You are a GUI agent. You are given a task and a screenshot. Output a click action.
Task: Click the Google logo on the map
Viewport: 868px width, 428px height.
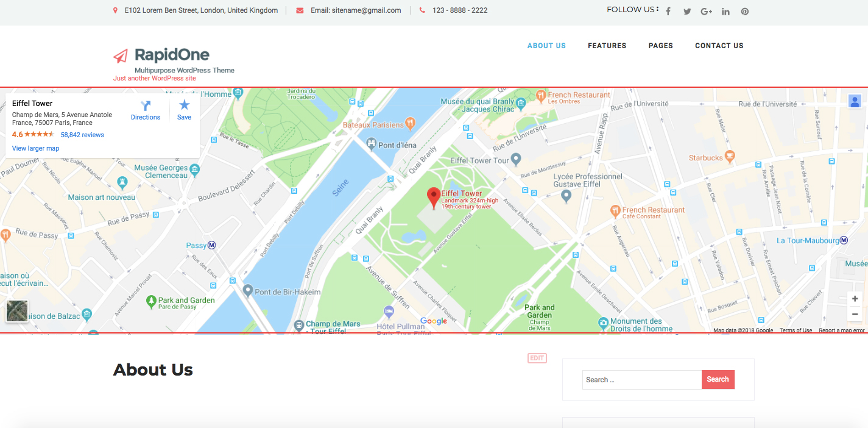pyautogui.click(x=434, y=321)
